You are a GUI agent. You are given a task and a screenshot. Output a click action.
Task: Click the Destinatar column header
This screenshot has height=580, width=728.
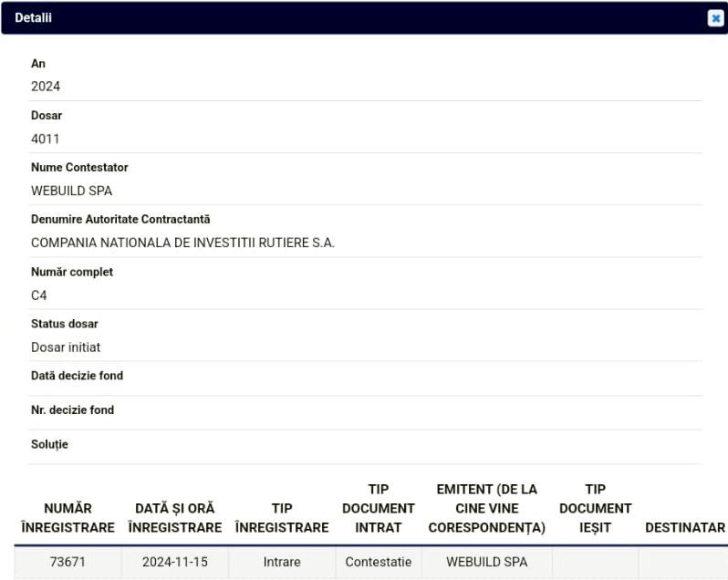coord(684,527)
